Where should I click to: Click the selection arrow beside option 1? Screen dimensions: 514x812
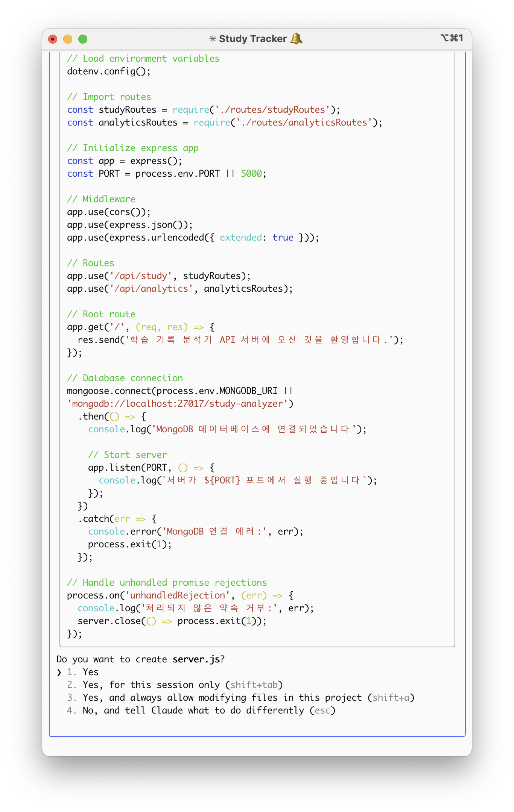pos(59,672)
